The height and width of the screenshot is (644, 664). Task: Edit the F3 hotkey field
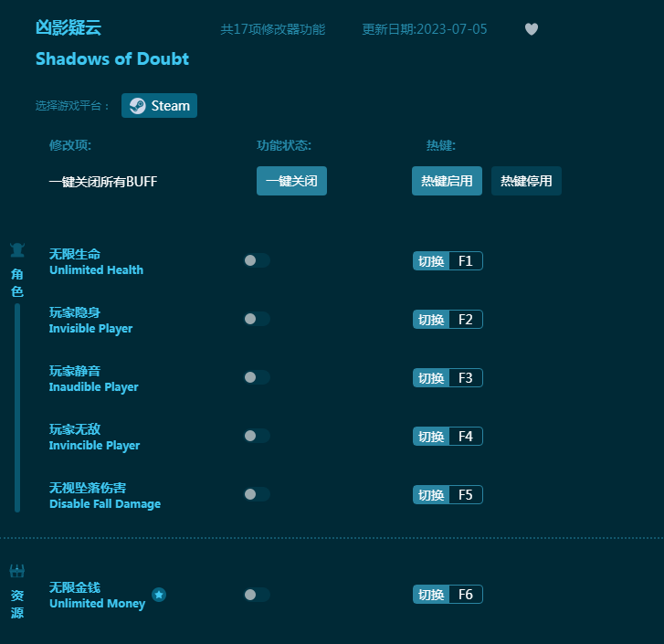[x=466, y=377]
